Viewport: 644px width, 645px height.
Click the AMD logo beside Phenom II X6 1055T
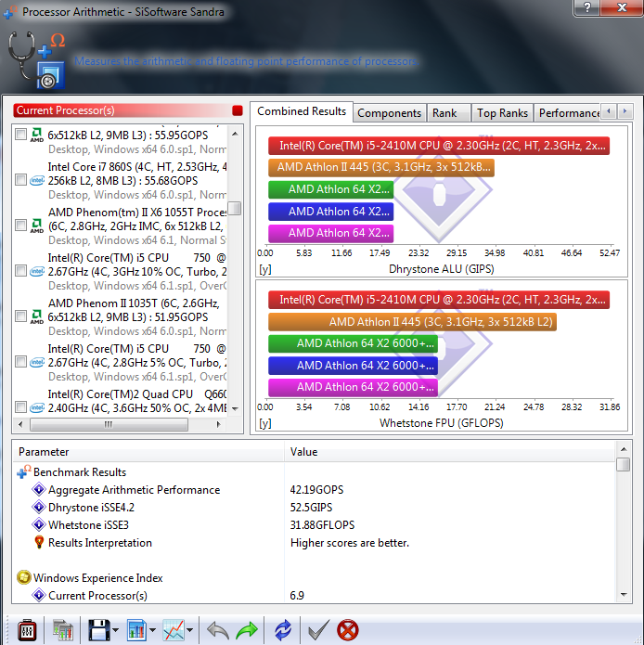point(36,226)
